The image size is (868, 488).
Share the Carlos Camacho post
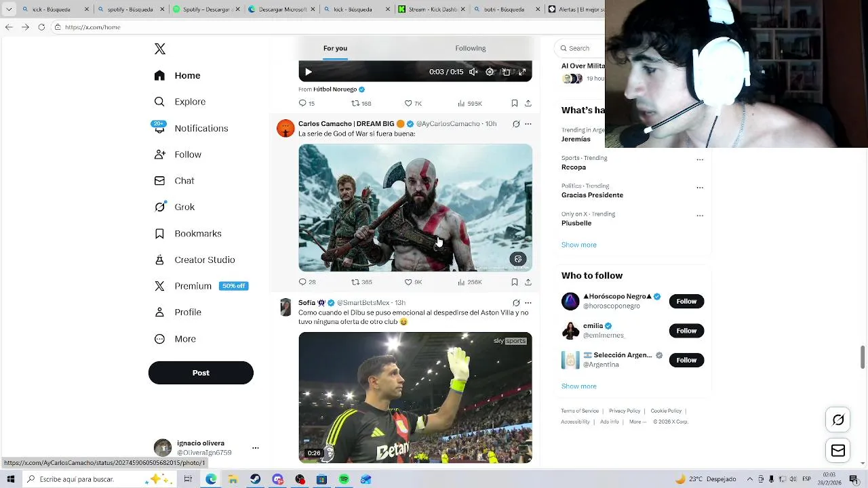pos(528,282)
